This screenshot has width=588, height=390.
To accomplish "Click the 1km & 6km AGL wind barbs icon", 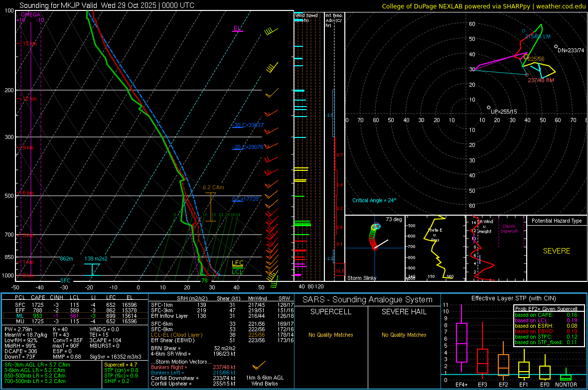I will pyautogui.click(x=259, y=365).
